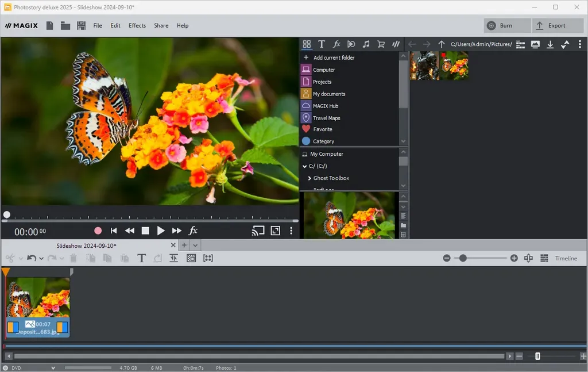Zoom out timeline with minus button
Viewport: 588px width, 372px height.
tap(447, 258)
